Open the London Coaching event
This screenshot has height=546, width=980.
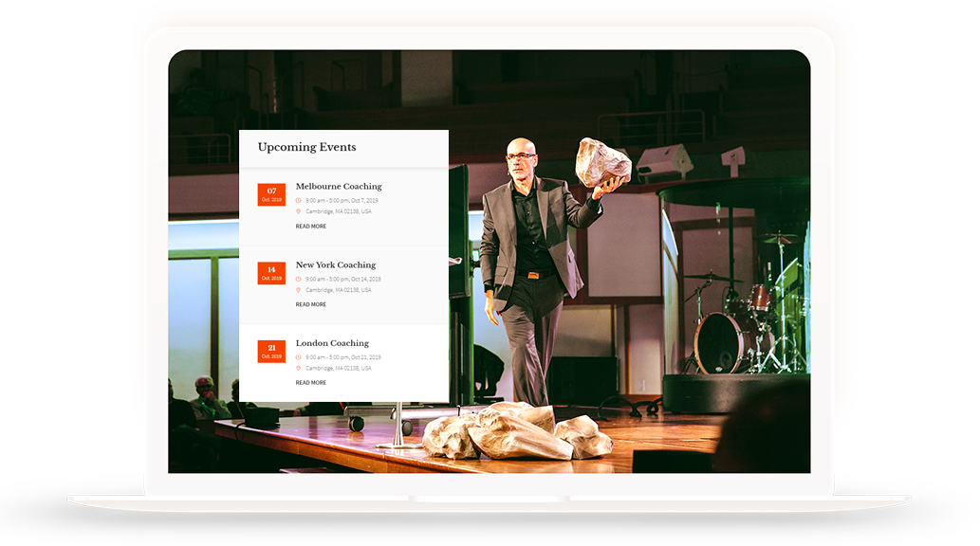[x=331, y=343]
